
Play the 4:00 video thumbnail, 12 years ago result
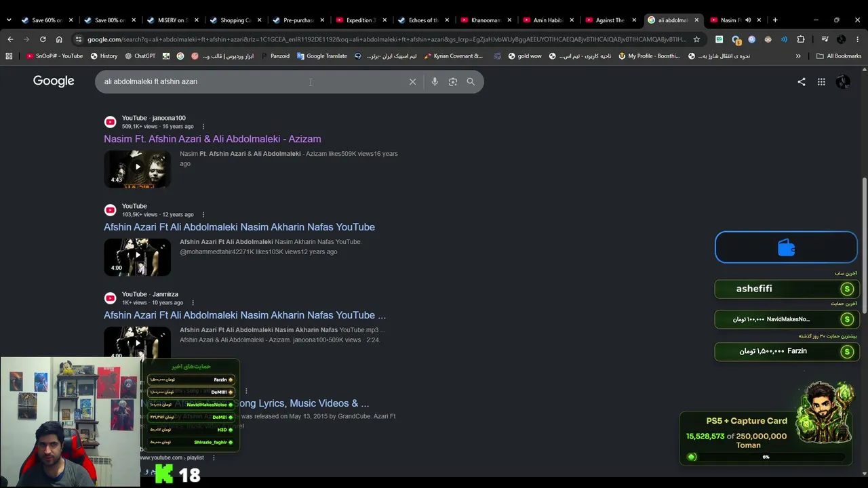(x=137, y=257)
